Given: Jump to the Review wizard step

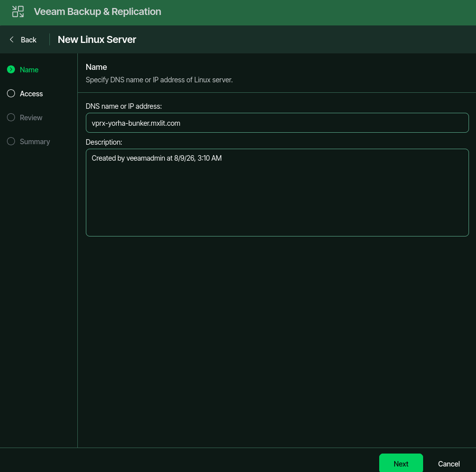Looking at the screenshot, I should coord(31,118).
